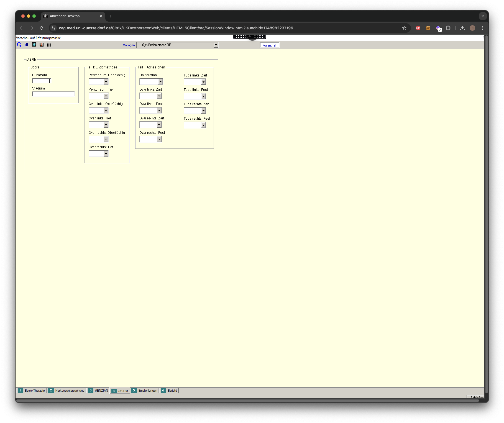Screen dimensions: 504x423
Task: Open the AdBlock Plus extension icon
Action: click(x=418, y=28)
